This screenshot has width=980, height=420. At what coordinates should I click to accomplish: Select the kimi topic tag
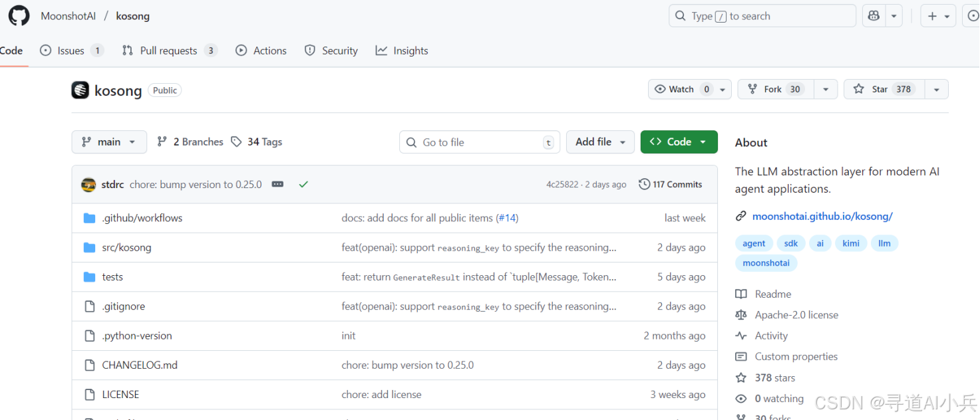851,243
